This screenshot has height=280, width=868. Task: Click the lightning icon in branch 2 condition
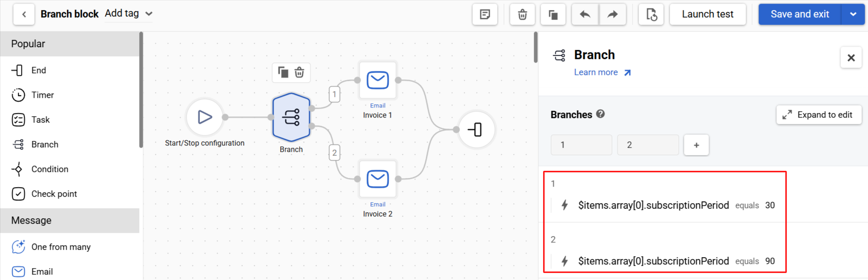click(565, 261)
